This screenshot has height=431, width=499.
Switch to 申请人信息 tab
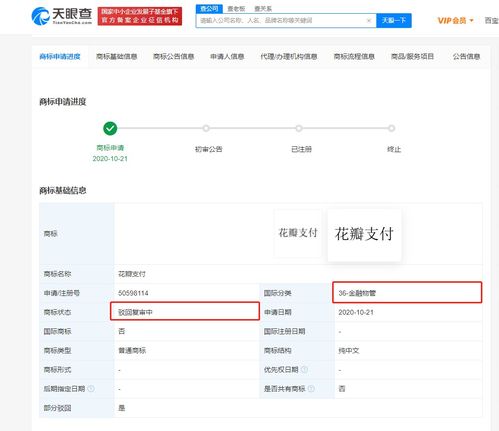pos(227,57)
